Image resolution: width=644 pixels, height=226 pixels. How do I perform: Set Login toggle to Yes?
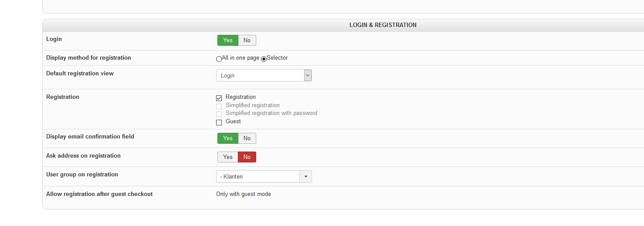[227, 40]
